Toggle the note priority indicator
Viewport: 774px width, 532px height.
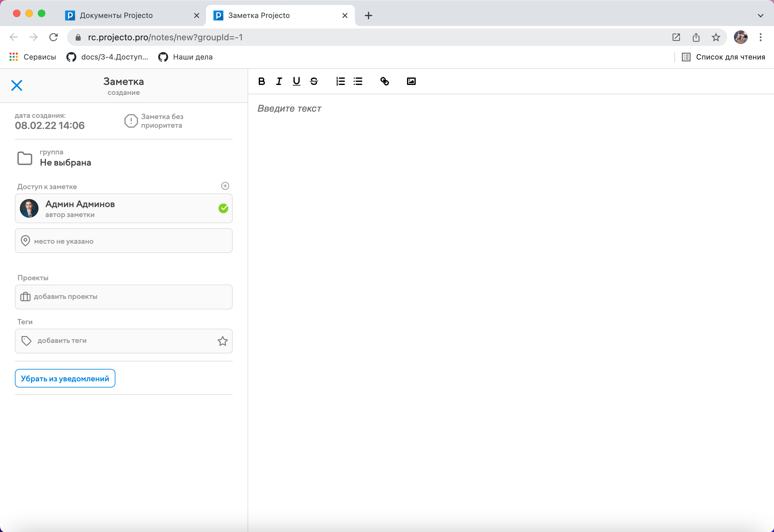(131, 121)
